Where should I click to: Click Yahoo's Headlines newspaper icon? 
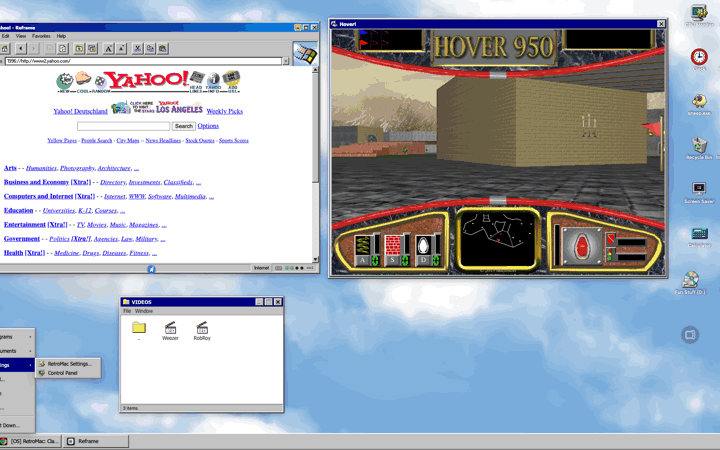197,82
